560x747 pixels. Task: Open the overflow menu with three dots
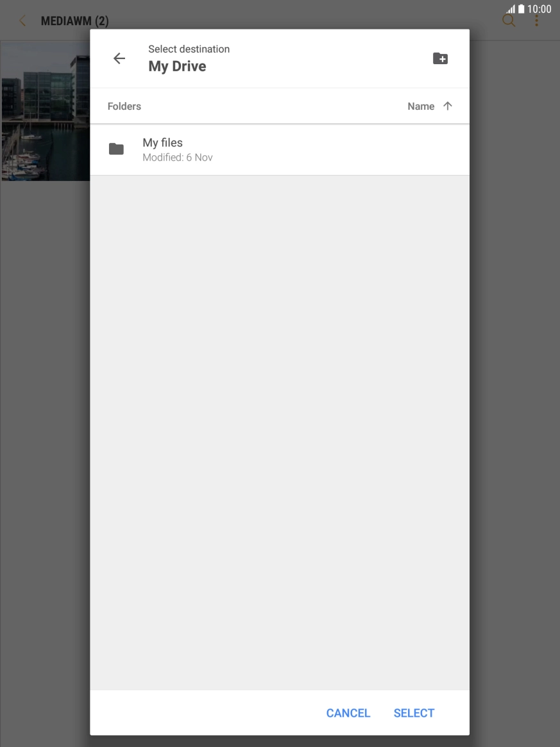click(x=537, y=20)
